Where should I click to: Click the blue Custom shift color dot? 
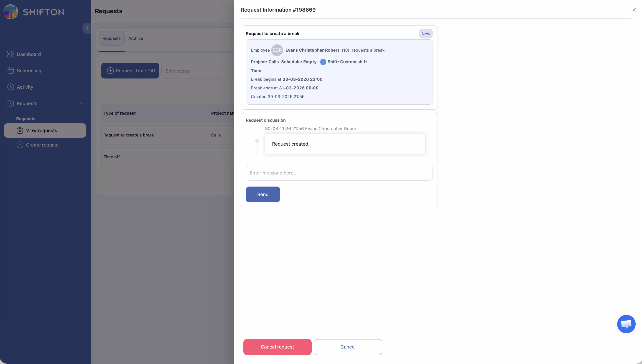coord(323,62)
